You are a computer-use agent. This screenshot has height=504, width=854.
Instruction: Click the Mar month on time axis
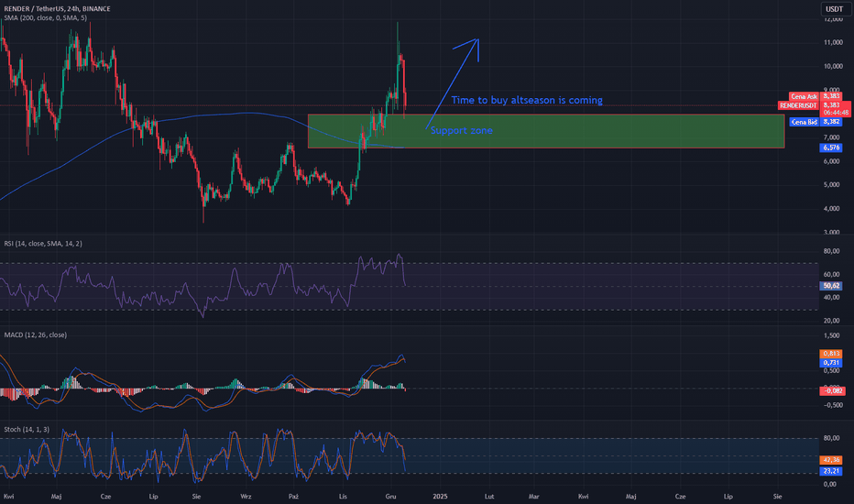coord(533,497)
